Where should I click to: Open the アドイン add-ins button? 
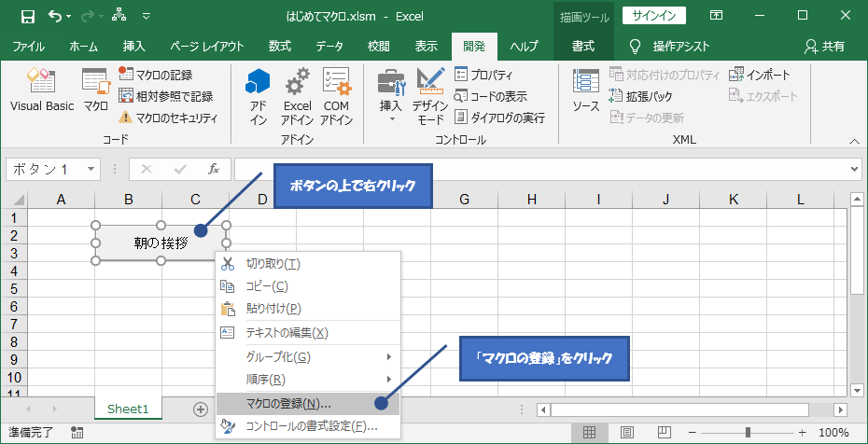coord(258,97)
